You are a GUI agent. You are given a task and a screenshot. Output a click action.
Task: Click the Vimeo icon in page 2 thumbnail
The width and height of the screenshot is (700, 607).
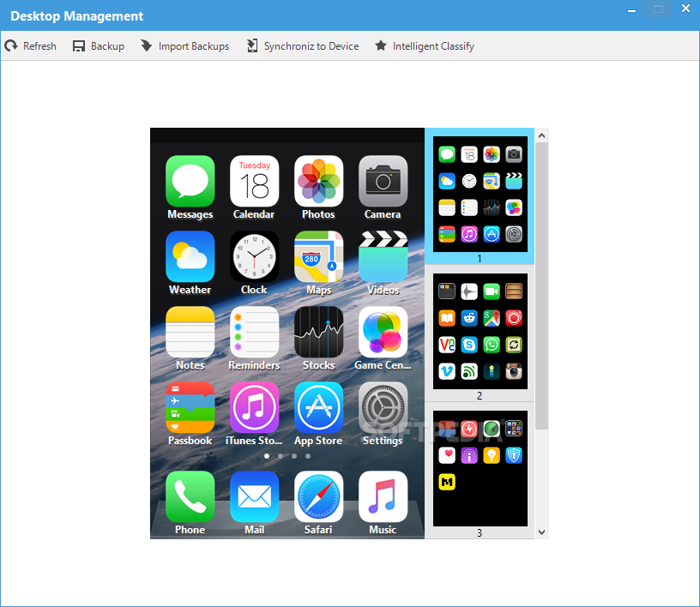pos(447,371)
